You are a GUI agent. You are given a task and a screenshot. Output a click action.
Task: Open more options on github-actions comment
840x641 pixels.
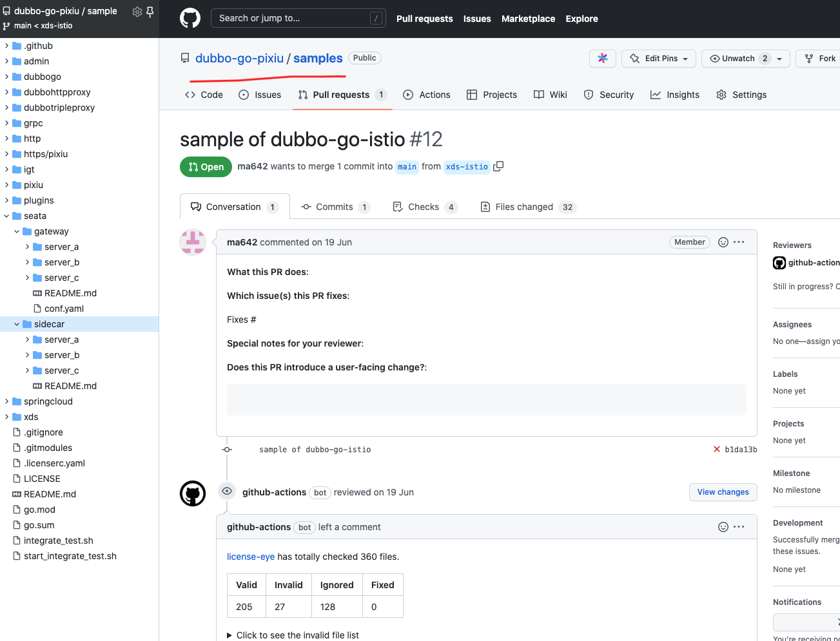pos(739,527)
